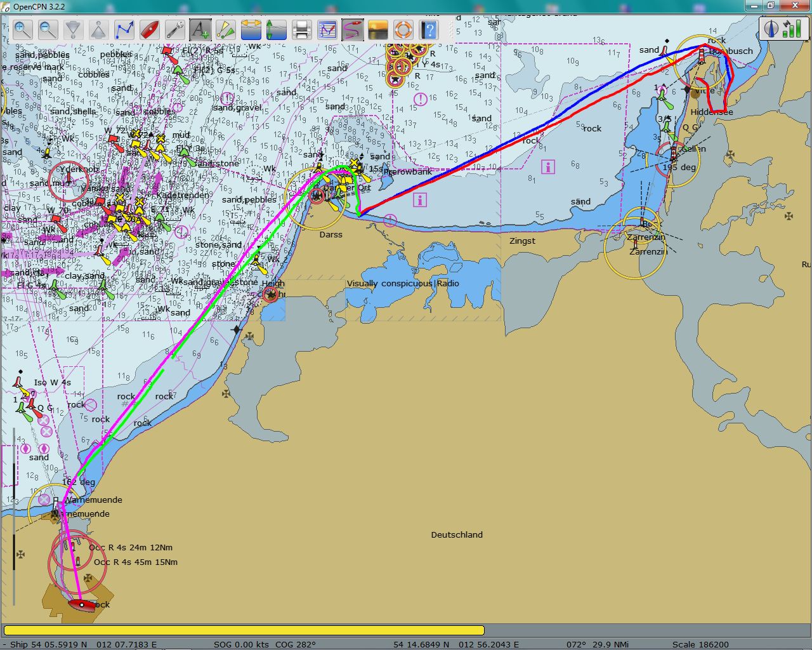812x650 pixels.
Task: Select the Create Route tool
Action: 124,30
